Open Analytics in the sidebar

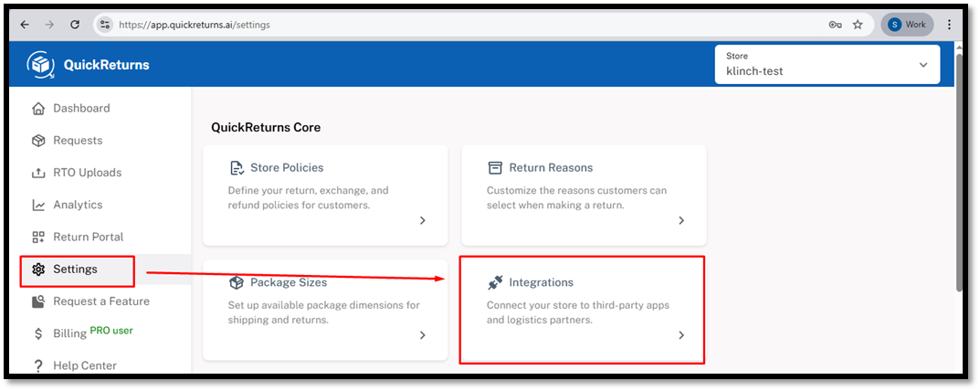78,205
